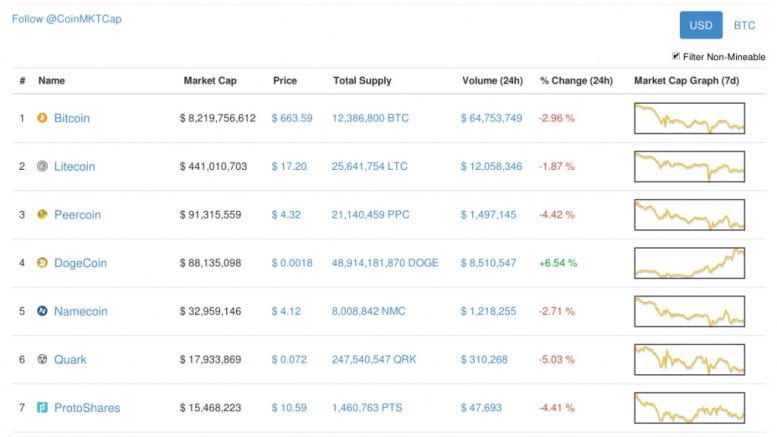Viewport: 777px width, 437px height.
Task: Click Litecoin volume $ 12,058,346
Action: pos(491,166)
